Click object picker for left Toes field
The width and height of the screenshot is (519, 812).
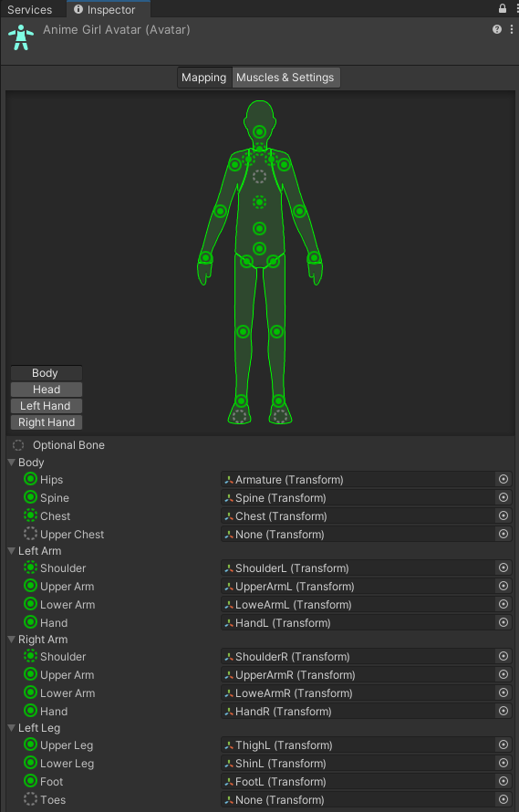(503, 799)
